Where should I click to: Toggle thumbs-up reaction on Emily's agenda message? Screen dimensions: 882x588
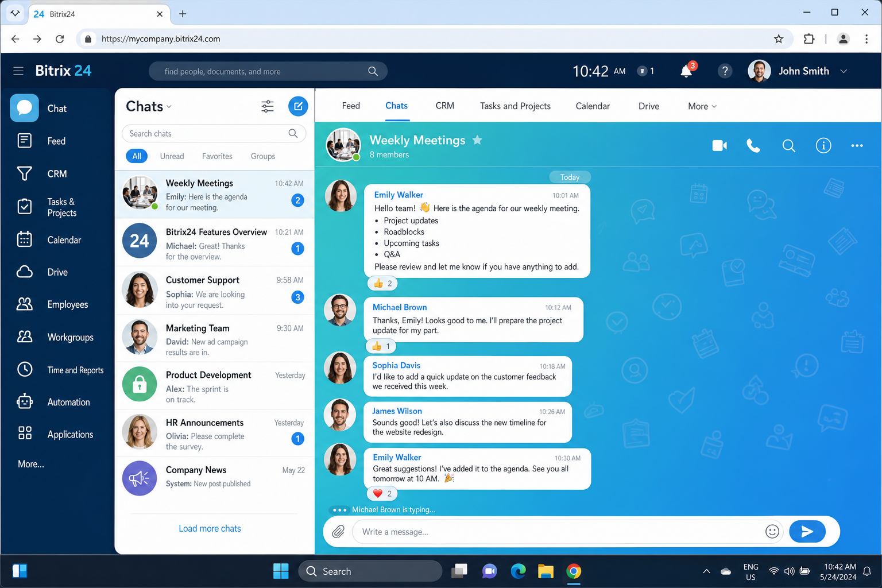(x=383, y=283)
